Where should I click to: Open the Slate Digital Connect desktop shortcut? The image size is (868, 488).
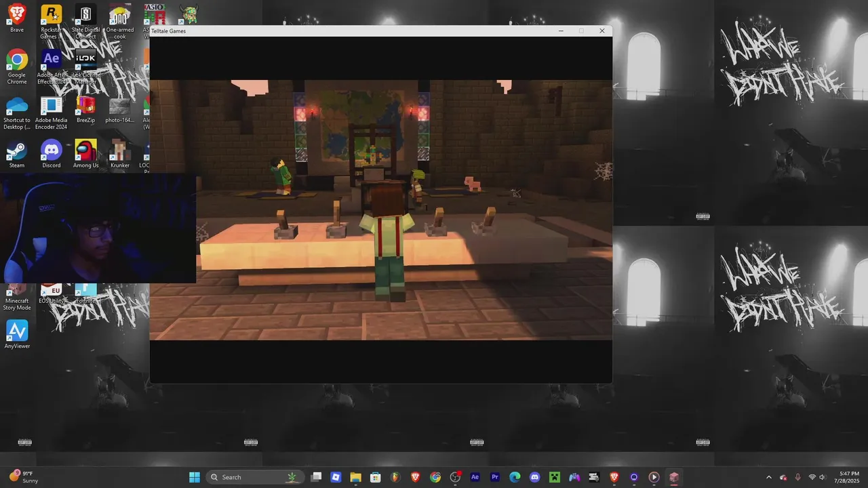(x=85, y=22)
